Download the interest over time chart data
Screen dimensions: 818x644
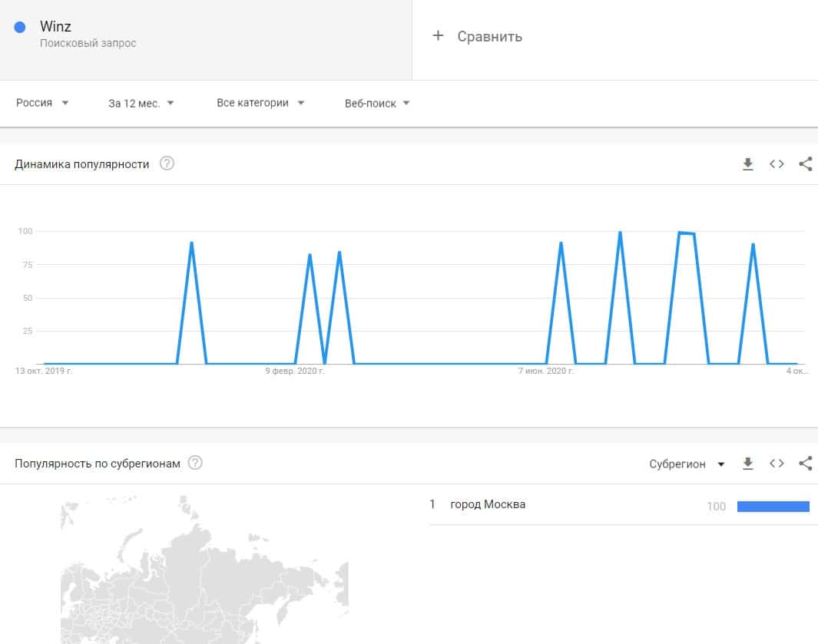[x=747, y=164]
